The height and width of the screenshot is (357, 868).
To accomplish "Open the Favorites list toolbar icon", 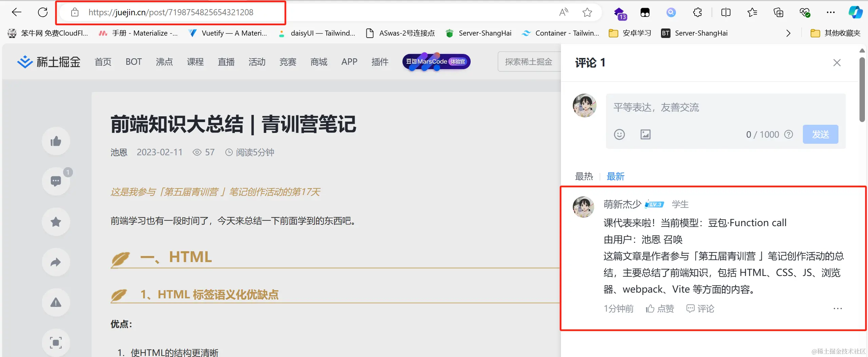I will [752, 13].
